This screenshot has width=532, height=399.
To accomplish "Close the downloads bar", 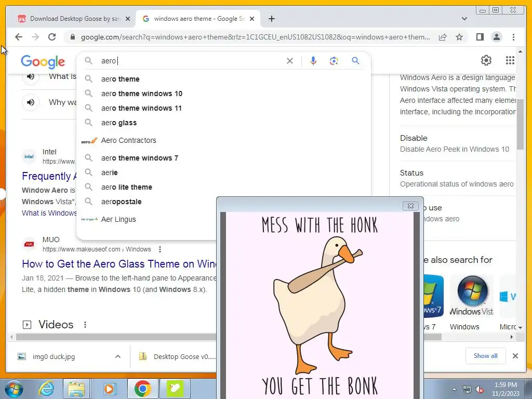I will click(x=515, y=356).
